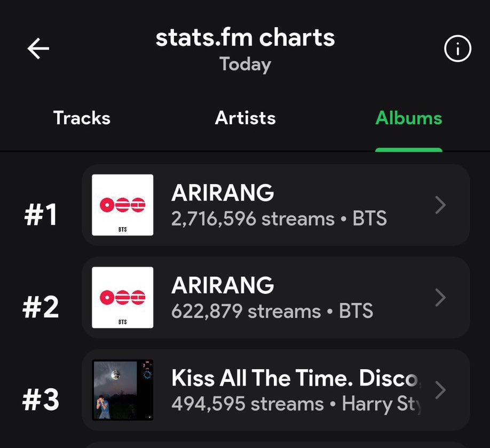
Task: Expand the #1 ARIRANG entry chevron
Action: pos(440,205)
